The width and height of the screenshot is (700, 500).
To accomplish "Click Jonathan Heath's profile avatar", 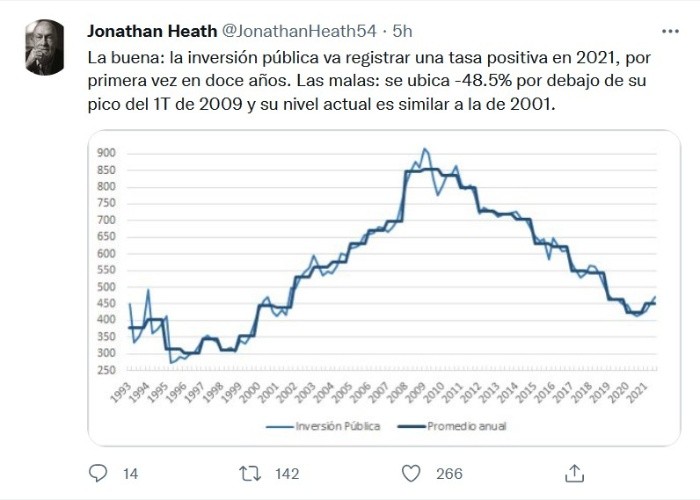I will tap(46, 48).
